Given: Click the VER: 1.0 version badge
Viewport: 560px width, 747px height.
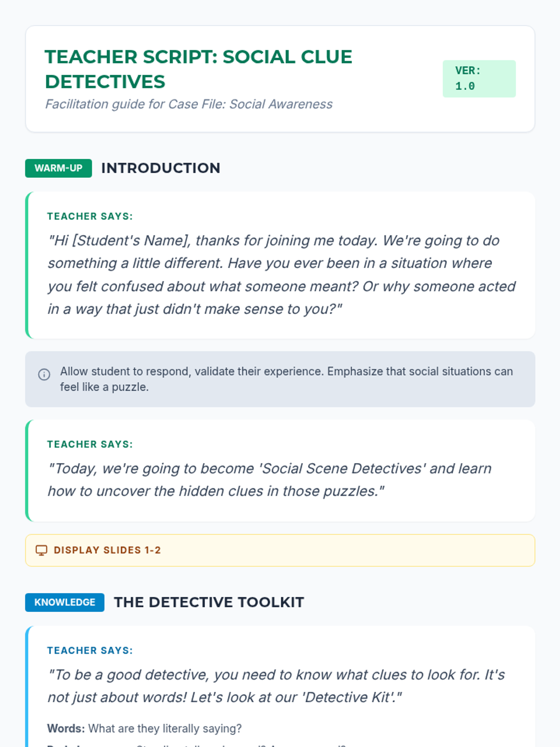Looking at the screenshot, I should tap(479, 78).
